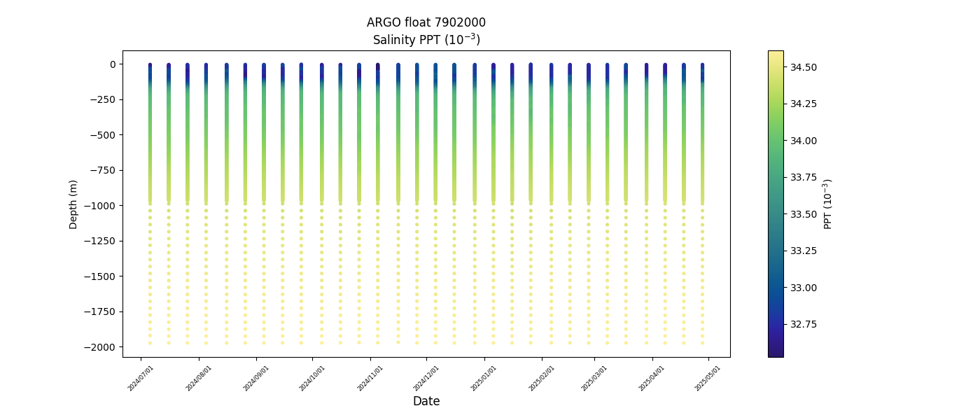Image resolution: width=980 pixels, height=420 pixels.
Task: Click the colorbar's pale yellow top end
Action: click(x=775, y=54)
